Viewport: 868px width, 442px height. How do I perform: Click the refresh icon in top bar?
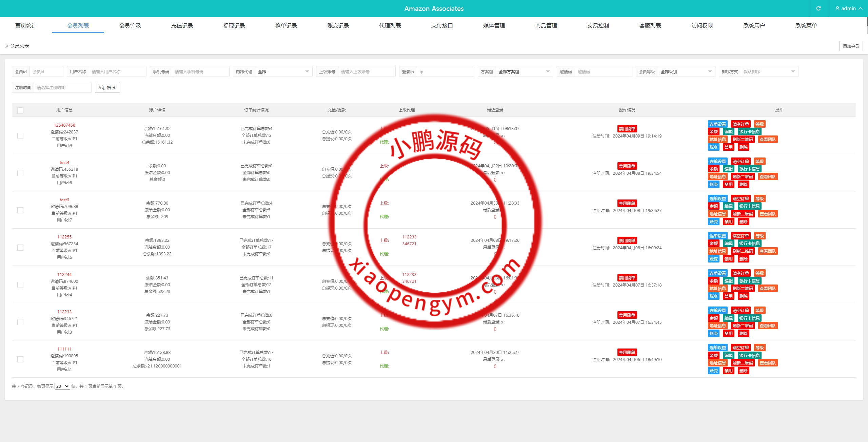(818, 8)
